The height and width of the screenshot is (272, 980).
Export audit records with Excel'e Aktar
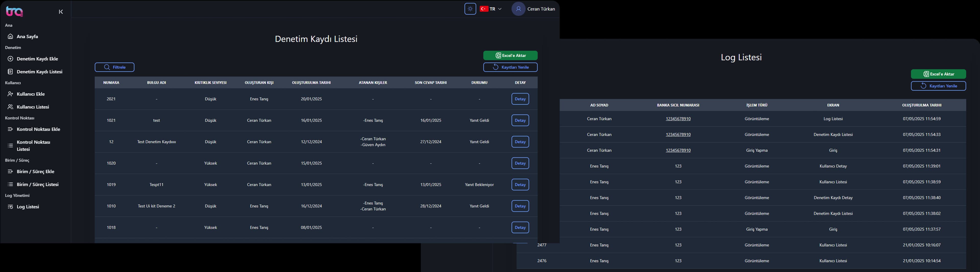(x=510, y=56)
